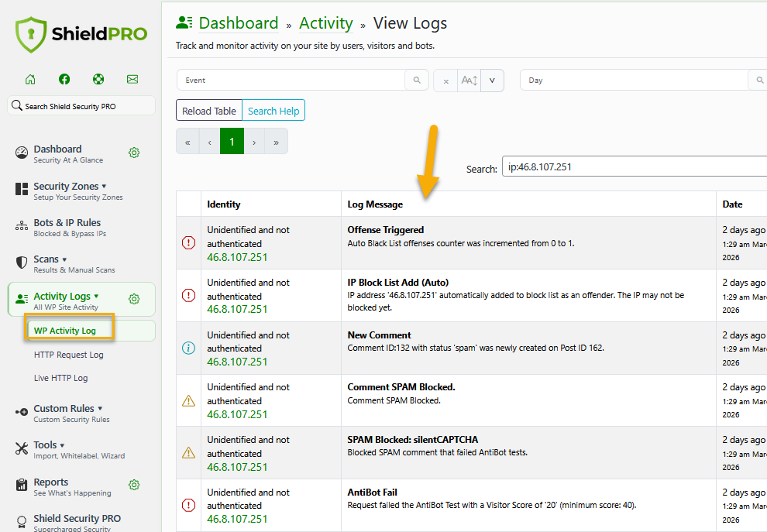Click the Event filter input field

click(291, 80)
